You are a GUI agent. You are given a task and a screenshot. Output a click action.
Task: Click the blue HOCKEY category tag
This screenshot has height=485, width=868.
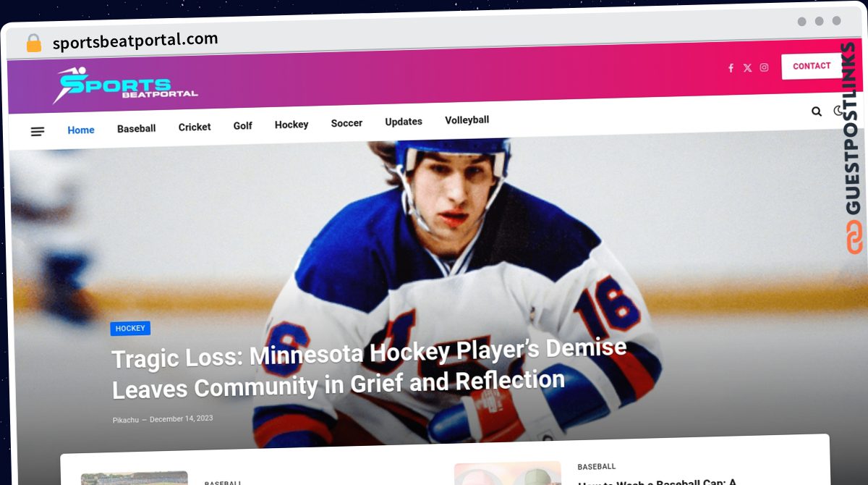click(130, 329)
